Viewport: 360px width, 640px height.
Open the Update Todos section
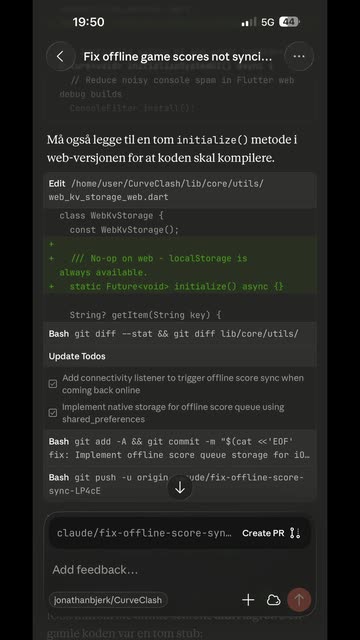pos(77,356)
